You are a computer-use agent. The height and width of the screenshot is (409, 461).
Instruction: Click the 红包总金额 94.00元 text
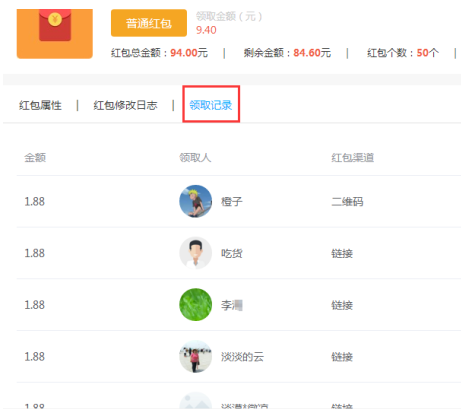(x=159, y=53)
